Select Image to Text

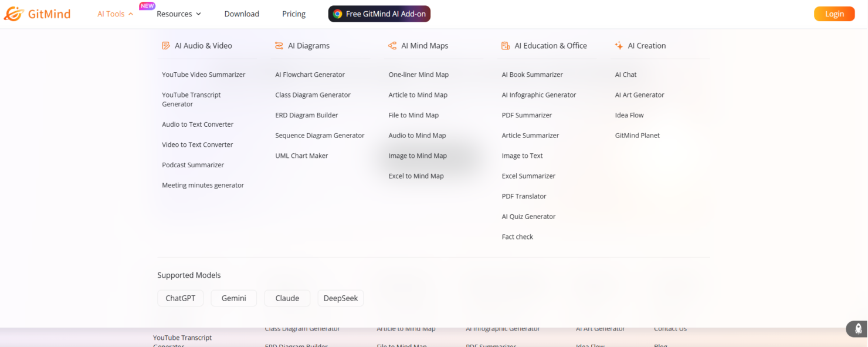click(x=522, y=156)
